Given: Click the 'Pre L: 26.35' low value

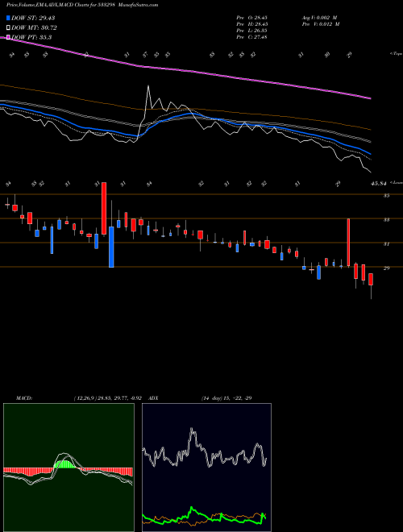Looking at the screenshot, I should coord(252,31).
